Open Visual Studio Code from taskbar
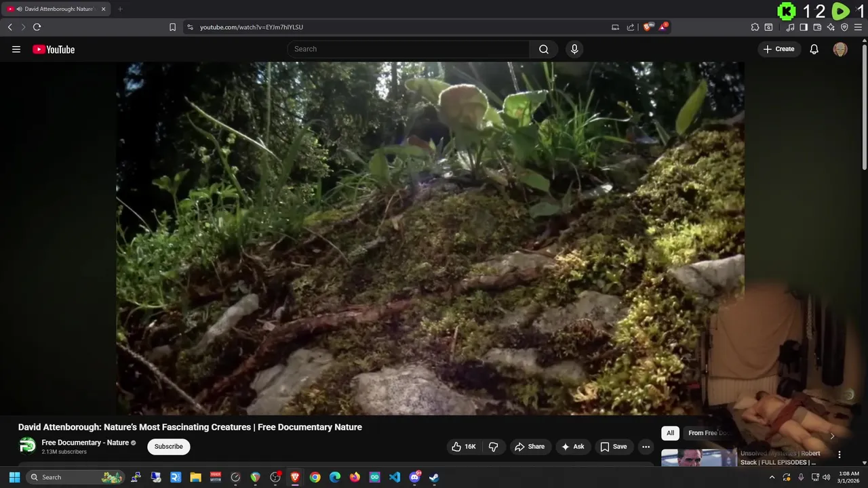This screenshot has height=488, width=868. coord(395,477)
